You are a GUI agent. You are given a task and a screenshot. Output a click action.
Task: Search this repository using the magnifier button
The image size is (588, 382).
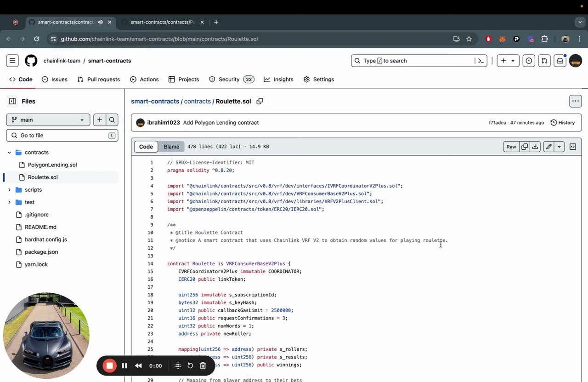coord(112,120)
